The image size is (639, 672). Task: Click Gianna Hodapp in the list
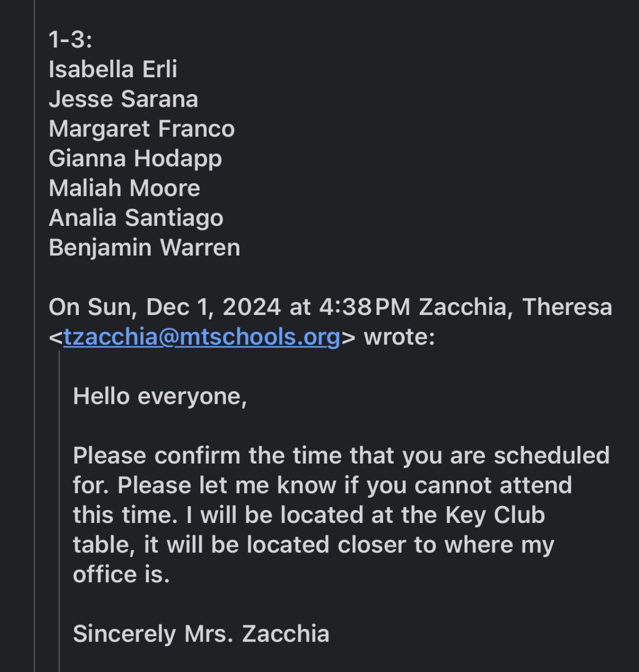135,159
